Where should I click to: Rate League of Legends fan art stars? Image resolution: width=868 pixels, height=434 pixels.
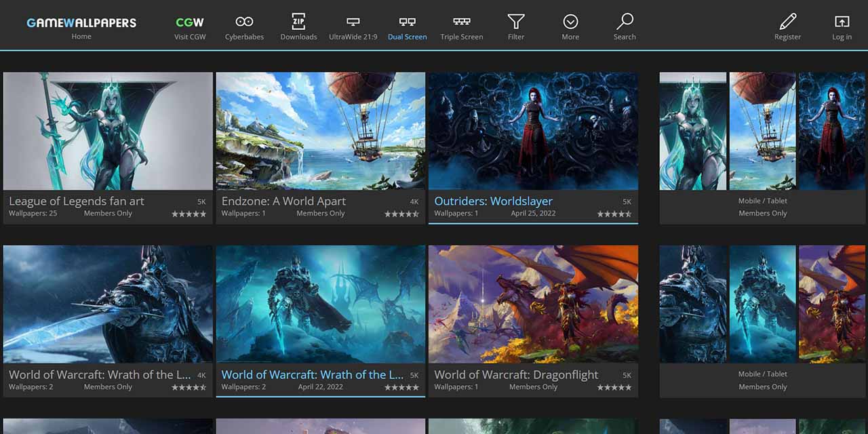click(x=189, y=214)
